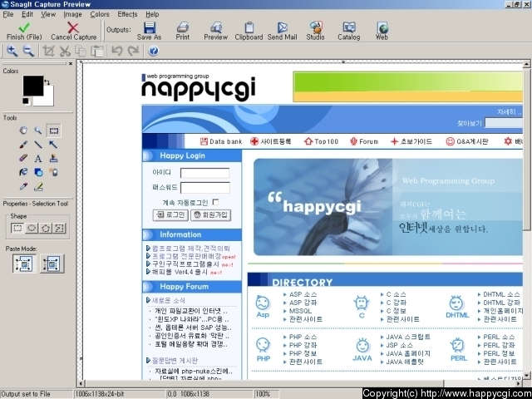
Task: Open Studio output
Action: click(315, 32)
